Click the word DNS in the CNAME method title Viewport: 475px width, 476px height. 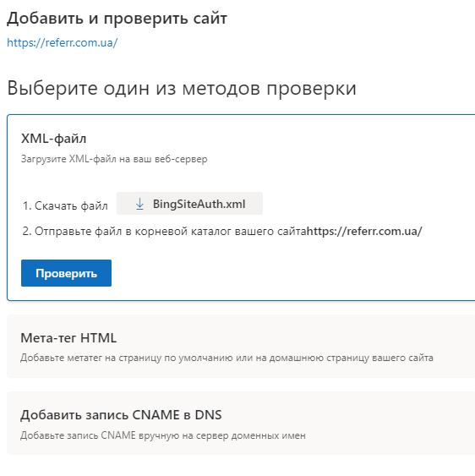208,414
